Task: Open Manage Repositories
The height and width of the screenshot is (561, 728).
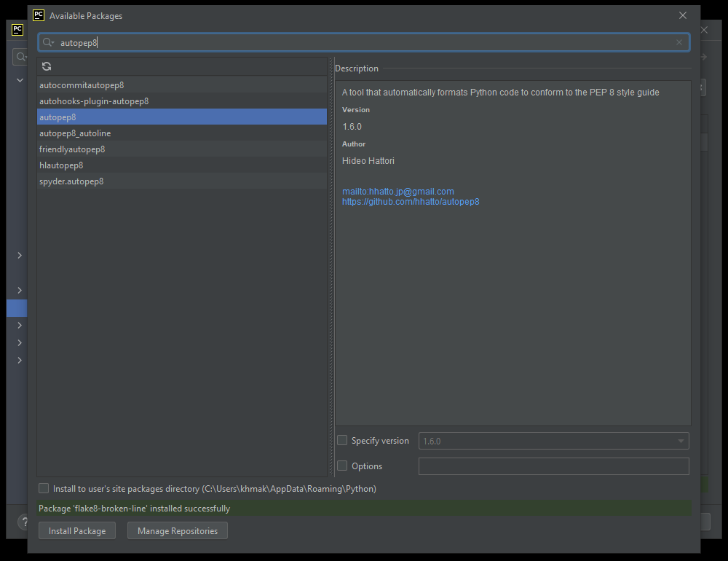Action: point(178,531)
